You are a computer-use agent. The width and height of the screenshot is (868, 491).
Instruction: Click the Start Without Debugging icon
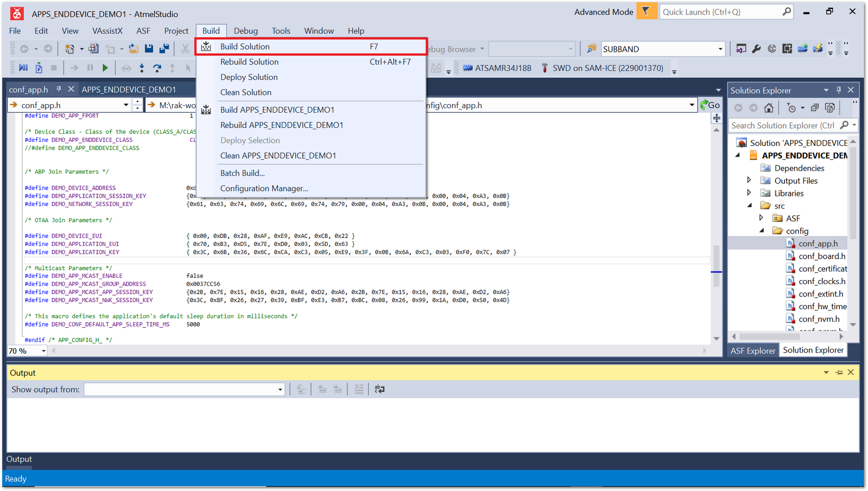[x=39, y=68]
